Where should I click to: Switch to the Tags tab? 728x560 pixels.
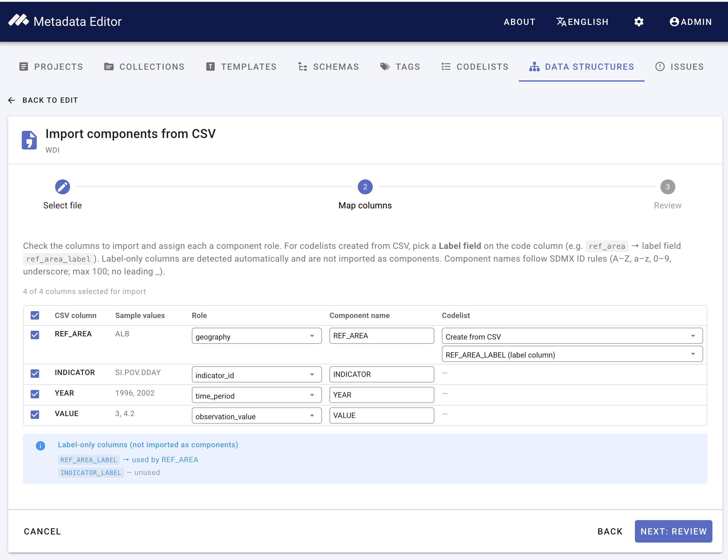pyautogui.click(x=400, y=67)
